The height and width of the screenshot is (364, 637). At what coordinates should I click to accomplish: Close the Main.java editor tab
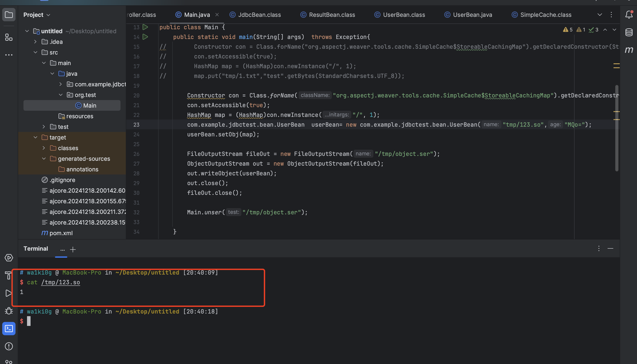pyautogui.click(x=217, y=14)
